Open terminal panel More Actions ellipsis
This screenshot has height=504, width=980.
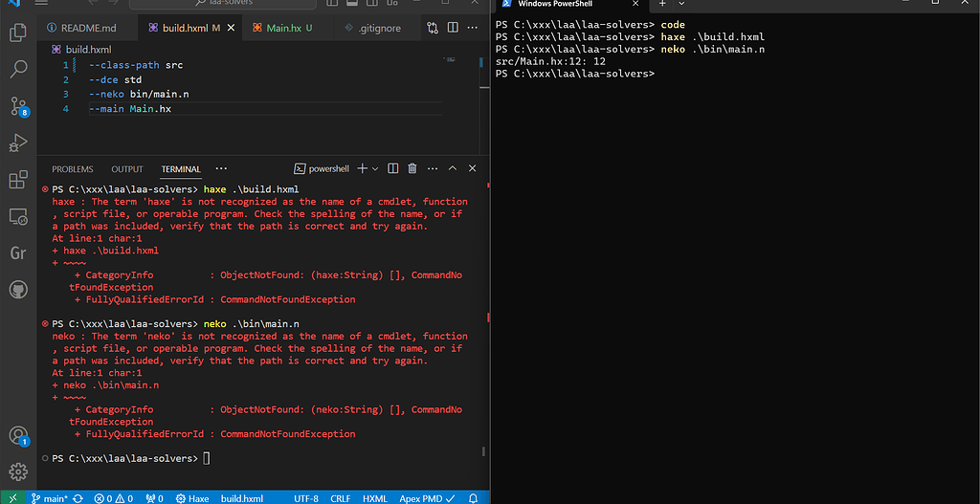(433, 168)
